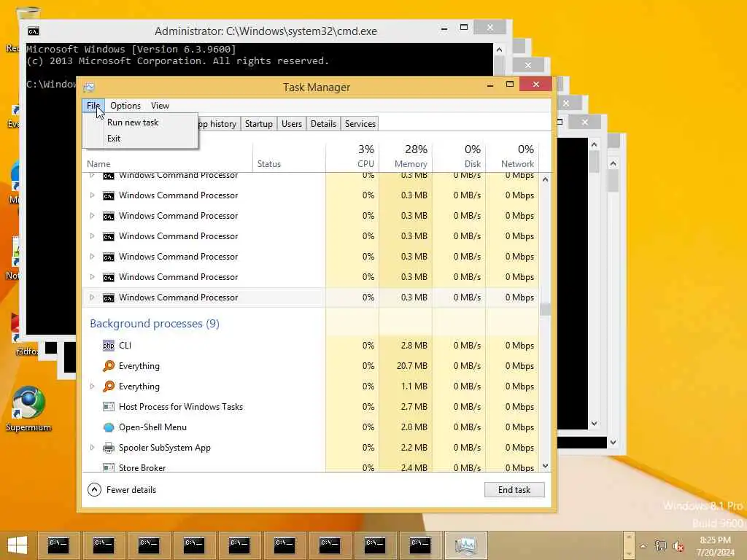Sort by the CPU column header
The height and width of the screenshot is (560, 747).
coord(352,157)
